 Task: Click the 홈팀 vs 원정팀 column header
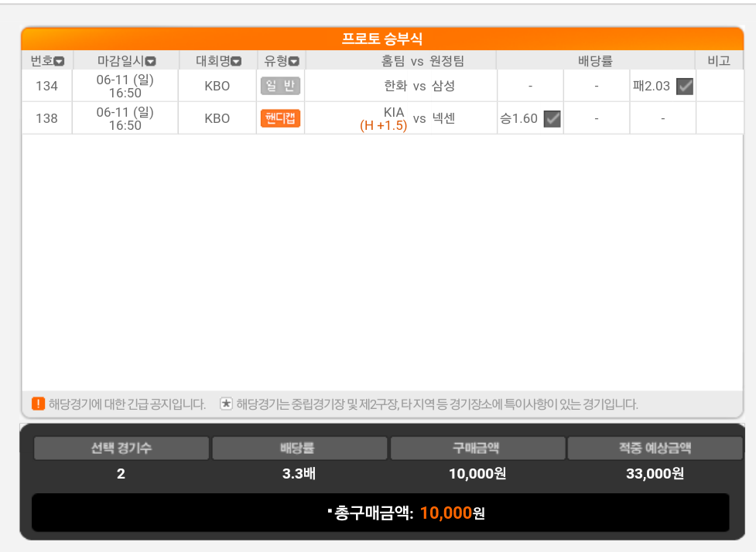tap(400, 61)
